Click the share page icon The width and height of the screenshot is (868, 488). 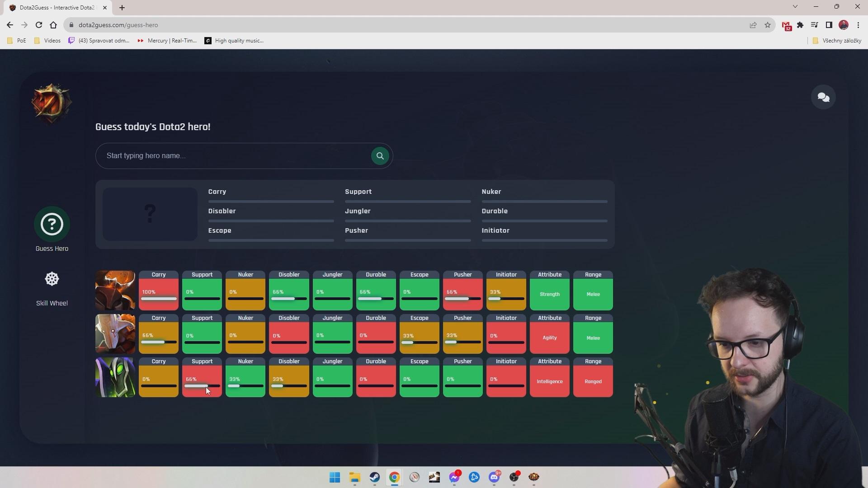pos(753,25)
